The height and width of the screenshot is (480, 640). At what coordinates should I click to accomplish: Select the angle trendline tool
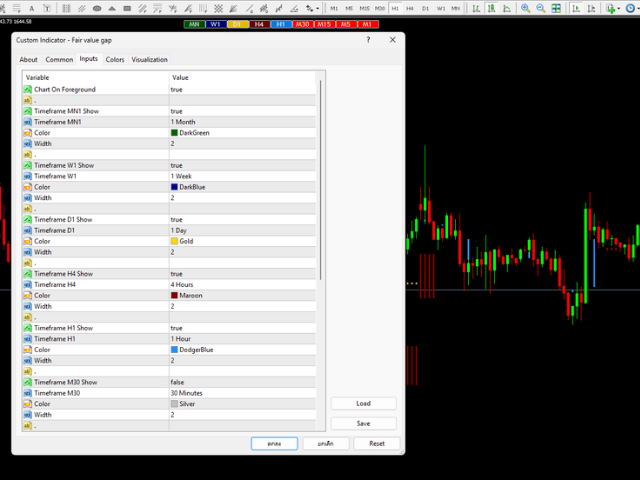coord(294,9)
